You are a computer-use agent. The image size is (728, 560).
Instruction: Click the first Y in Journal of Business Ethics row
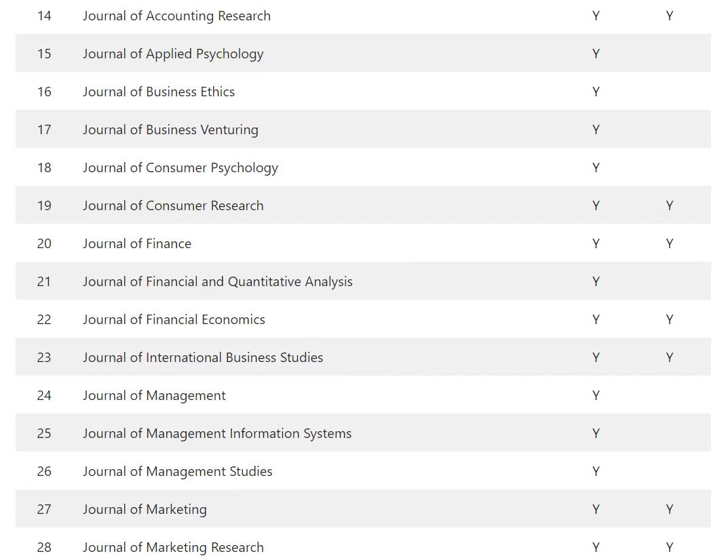click(596, 92)
